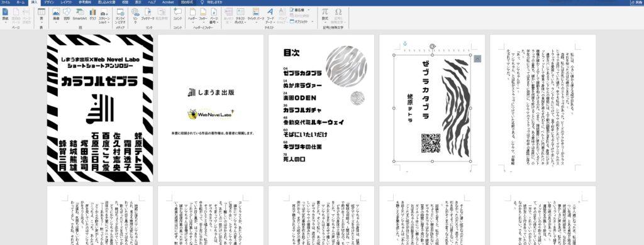This screenshot has height=245, width=644.
Task: Switch to the Layout (レイアウト) tab
Action: tap(66, 2)
